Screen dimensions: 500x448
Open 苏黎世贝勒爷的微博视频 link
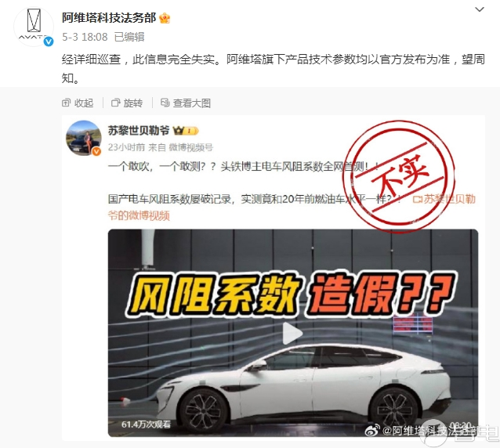(292, 208)
